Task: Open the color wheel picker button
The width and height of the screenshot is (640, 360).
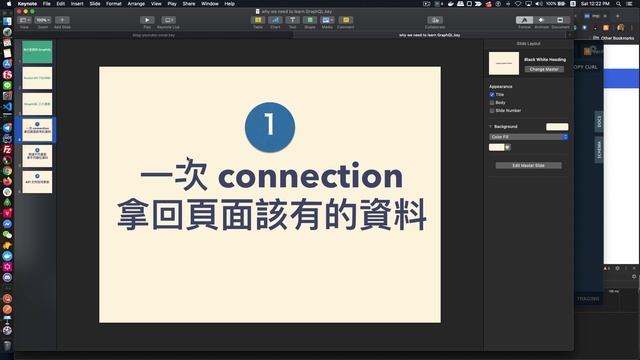Action: pyautogui.click(x=508, y=147)
